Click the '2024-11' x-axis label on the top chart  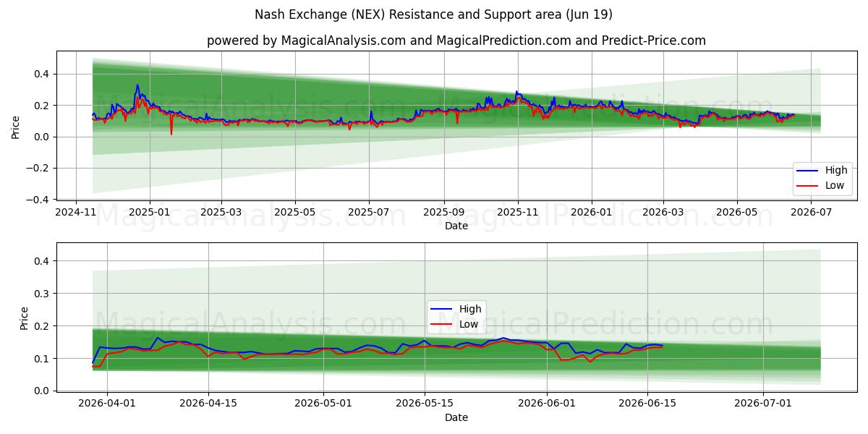76,213
